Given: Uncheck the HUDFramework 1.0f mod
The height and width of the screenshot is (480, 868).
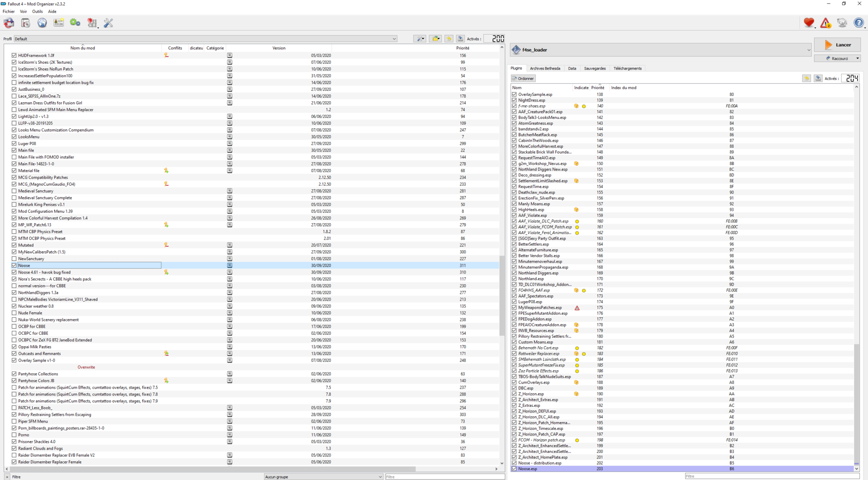Looking at the screenshot, I should point(14,55).
